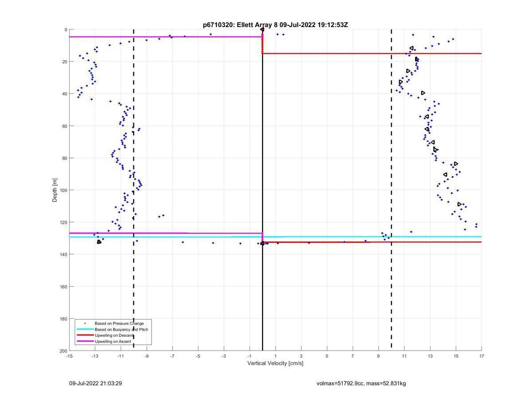Click x-axis tick label '-3'
532x394 pixels.
pos(223,356)
